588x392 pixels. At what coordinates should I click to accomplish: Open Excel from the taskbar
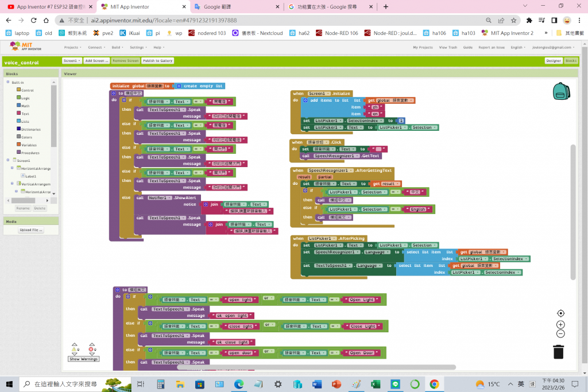pos(376,384)
